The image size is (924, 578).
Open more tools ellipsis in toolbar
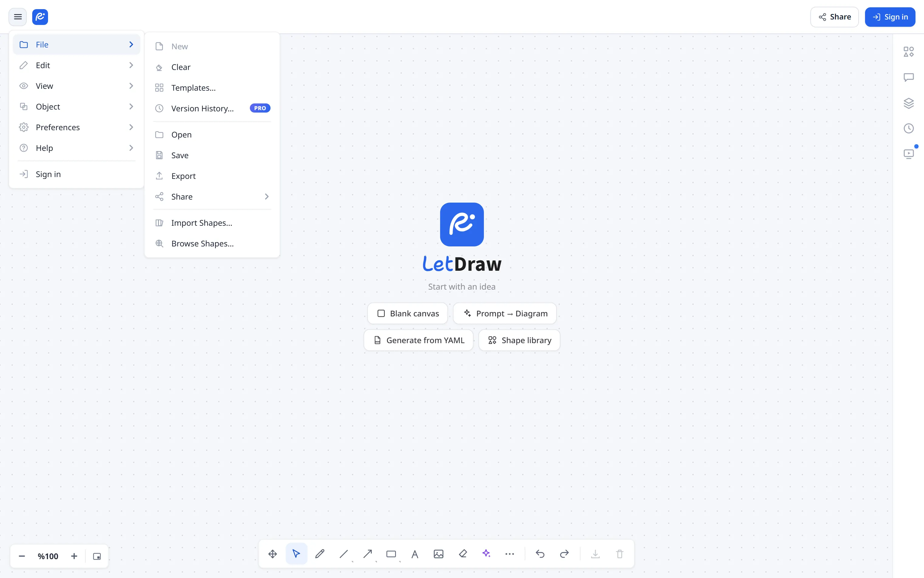510,554
